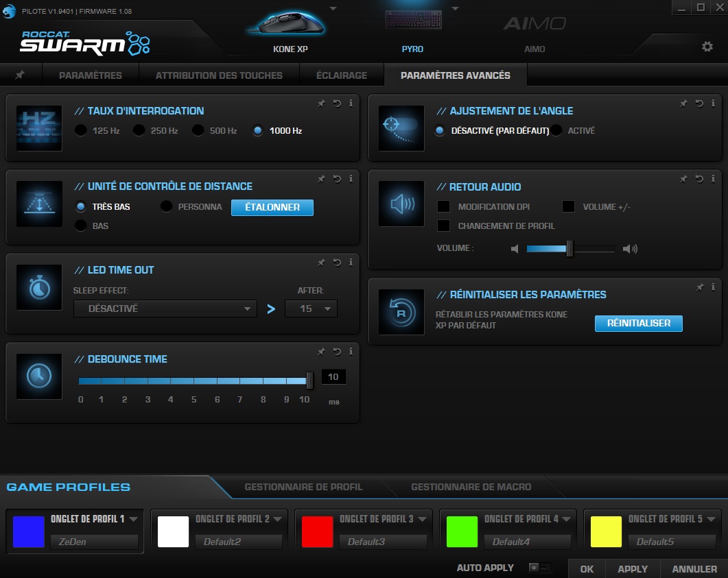Image resolution: width=728 pixels, height=578 pixels.
Task: Switch to the Éclairage tab
Action: tap(342, 75)
